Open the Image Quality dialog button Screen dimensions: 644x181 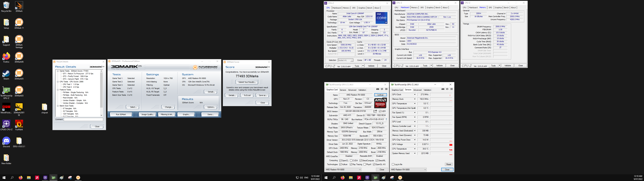click(x=148, y=114)
